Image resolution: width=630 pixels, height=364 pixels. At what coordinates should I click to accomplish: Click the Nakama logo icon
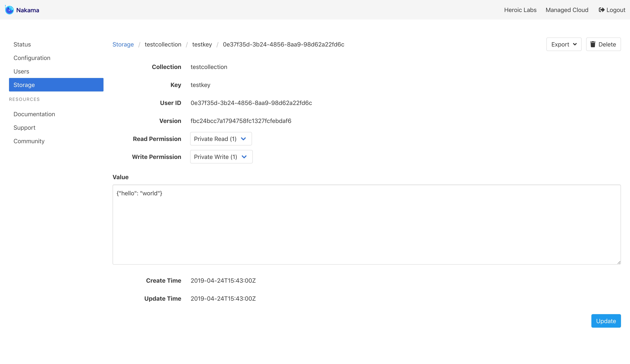click(x=9, y=10)
